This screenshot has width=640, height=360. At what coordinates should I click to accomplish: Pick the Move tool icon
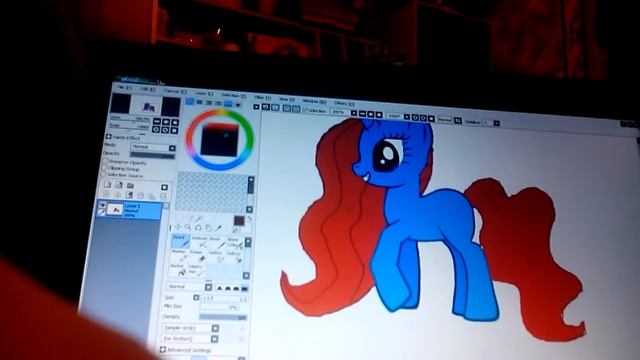click(178, 227)
